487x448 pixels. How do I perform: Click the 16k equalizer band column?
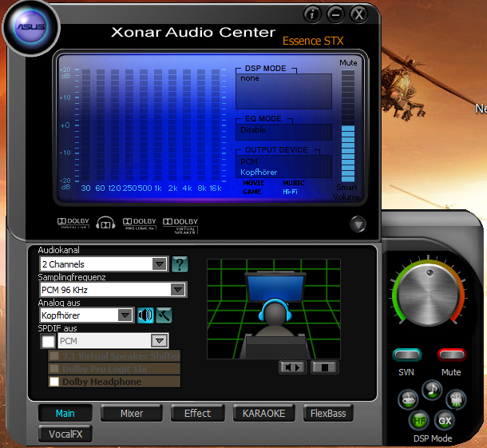(x=216, y=125)
